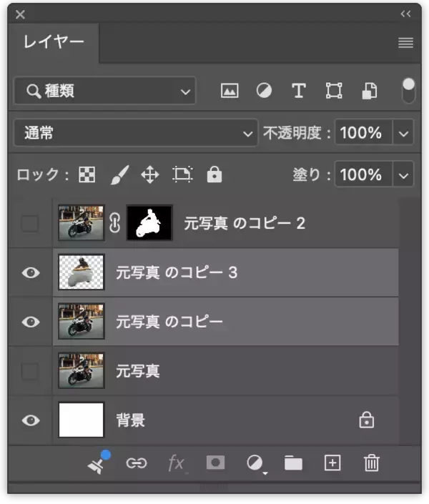Hide the 元写真 のコピー 3 layer
429x504 pixels.
[31, 272]
